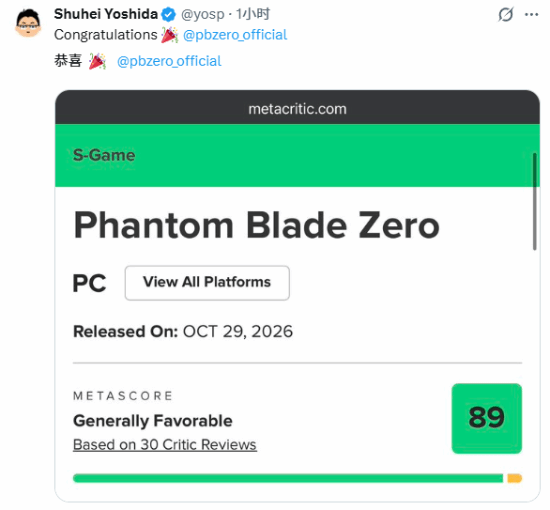
Task: Open Shuhei Yoshida's profile avatar
Action: click(x=28, y=24)
